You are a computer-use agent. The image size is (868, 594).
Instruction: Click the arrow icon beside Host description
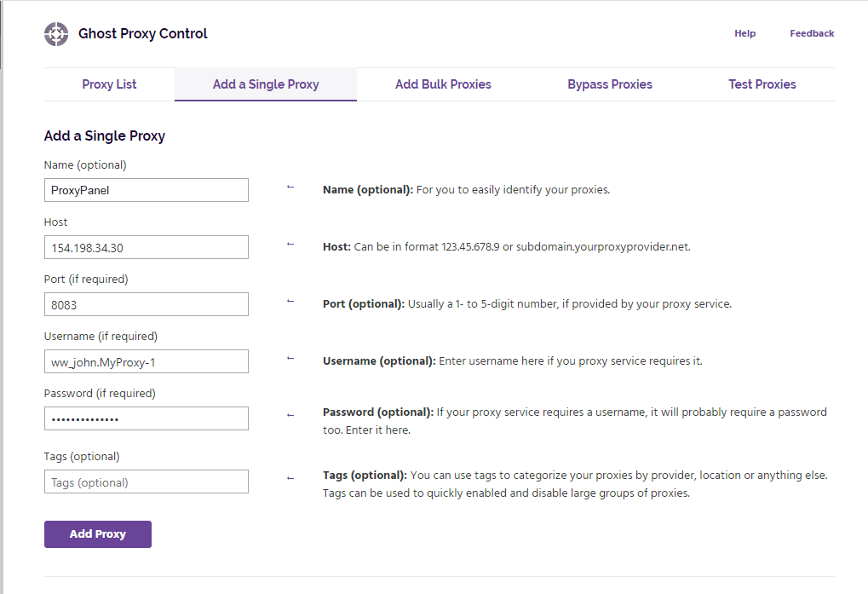[290, 244]
